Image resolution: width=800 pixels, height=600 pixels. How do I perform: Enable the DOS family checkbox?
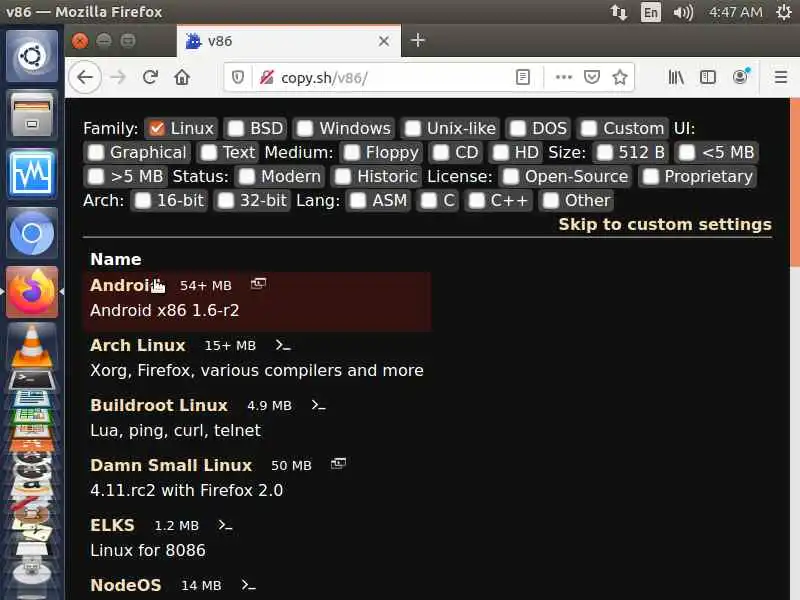point(518,128)
